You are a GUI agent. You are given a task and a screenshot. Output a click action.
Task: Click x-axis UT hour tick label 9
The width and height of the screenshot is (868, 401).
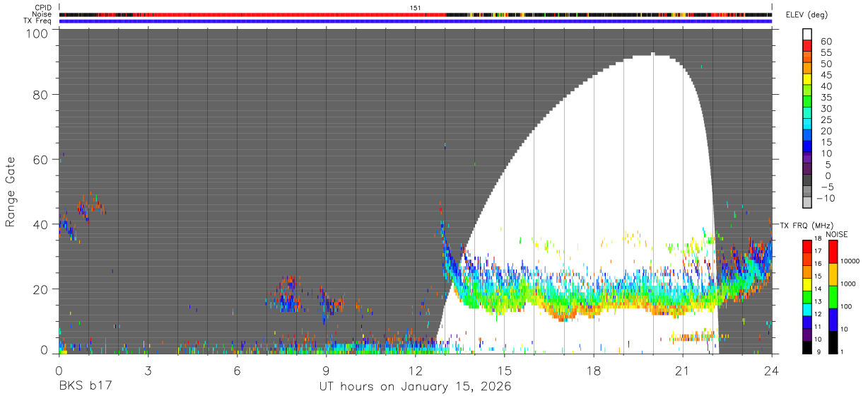326,371
